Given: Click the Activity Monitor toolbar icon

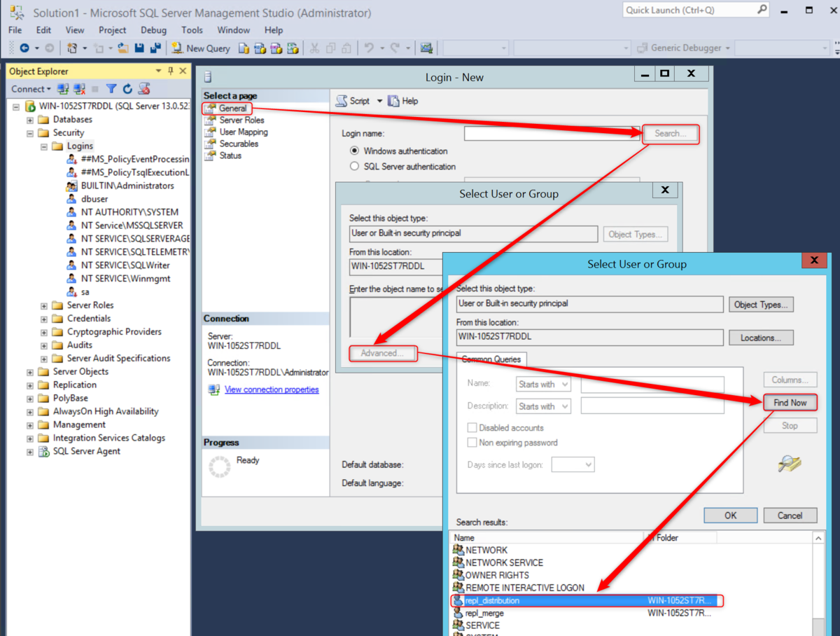Looking at the screenshot, I should [x=426, y=48].
